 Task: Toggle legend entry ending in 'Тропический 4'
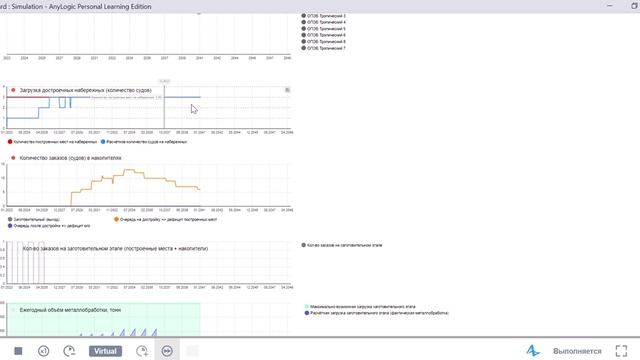pyautogui.click(x=324, y=22)
